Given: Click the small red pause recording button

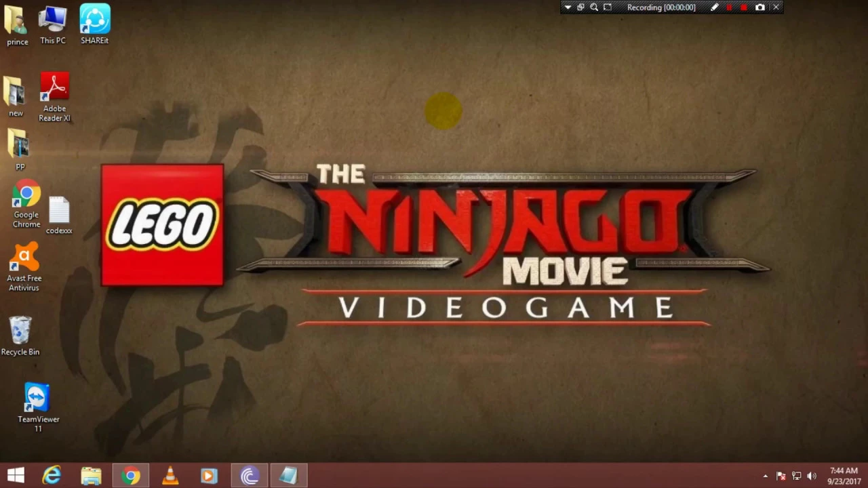Looking at the screenshot, I should pyautogui.click(x=729, y=7).
